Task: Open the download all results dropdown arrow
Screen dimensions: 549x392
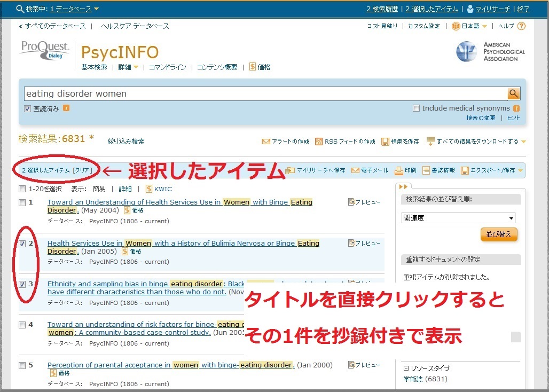Action: [523, 142]
